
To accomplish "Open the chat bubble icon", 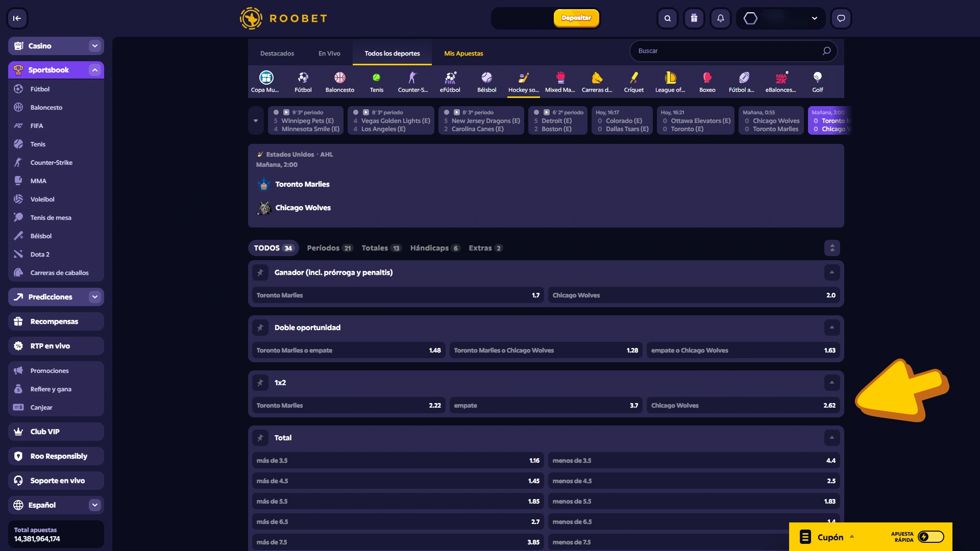I will pos(841,18).
